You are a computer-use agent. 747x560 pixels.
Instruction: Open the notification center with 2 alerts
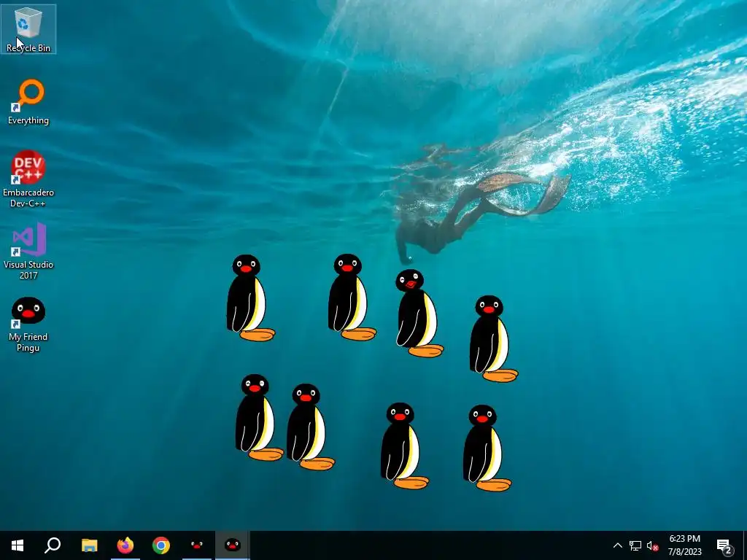point(724,545)
